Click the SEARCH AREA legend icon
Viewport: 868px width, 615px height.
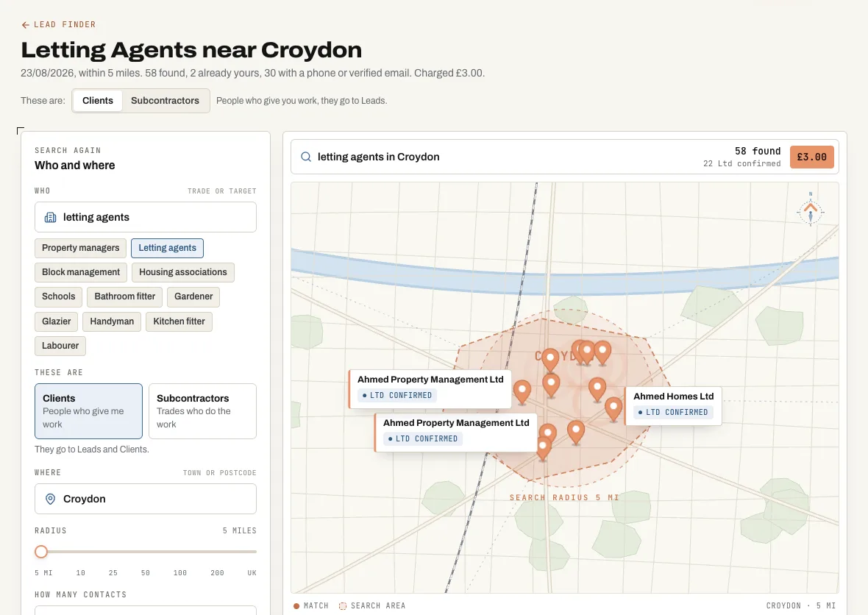[343, 606]
